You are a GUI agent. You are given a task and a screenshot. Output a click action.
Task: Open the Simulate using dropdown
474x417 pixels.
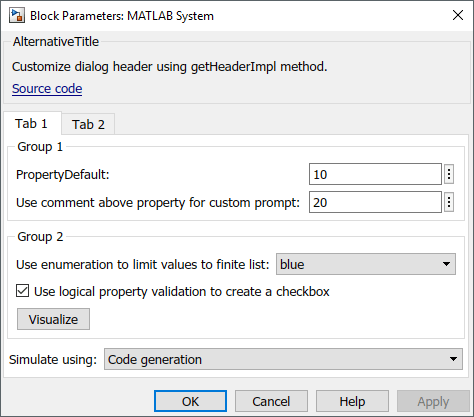[x=283, y=359]
